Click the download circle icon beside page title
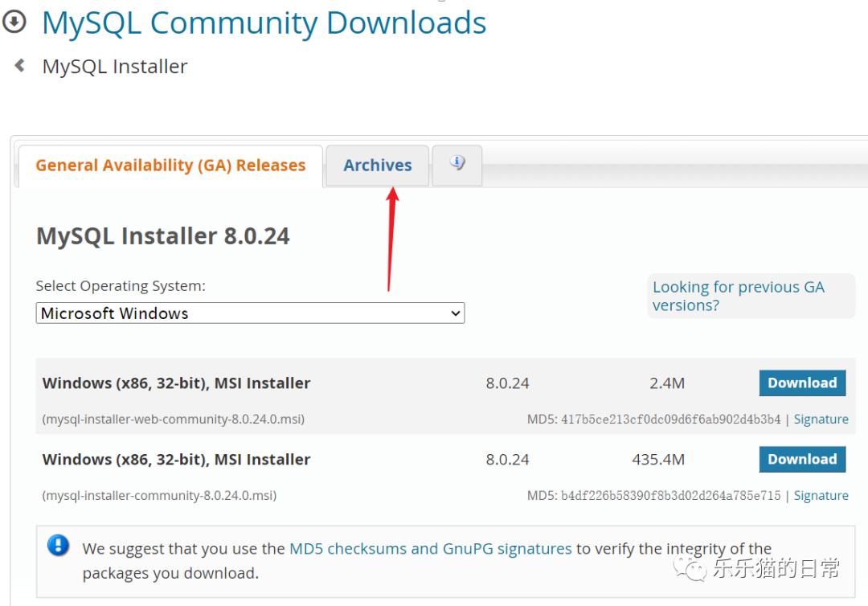 click(14, 22)
